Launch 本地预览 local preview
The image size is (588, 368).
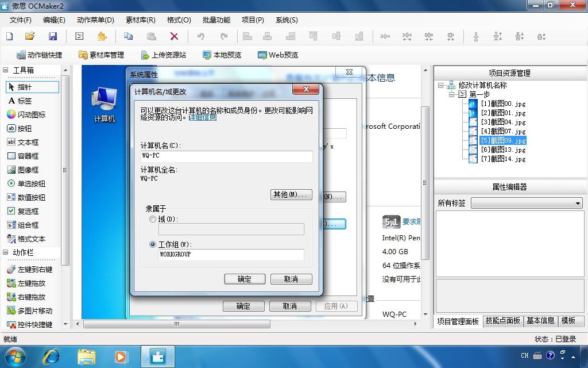(x=222, y=55)
